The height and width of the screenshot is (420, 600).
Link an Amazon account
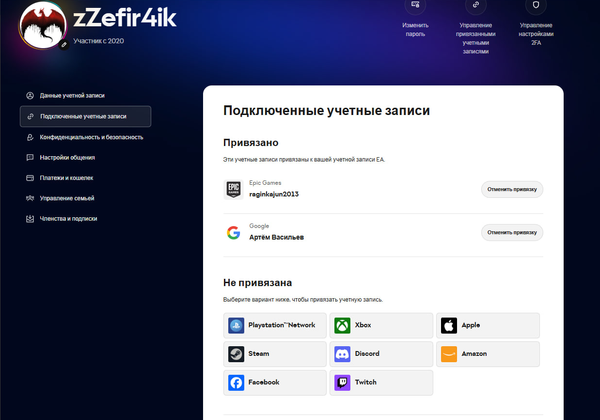coord(487,354)
